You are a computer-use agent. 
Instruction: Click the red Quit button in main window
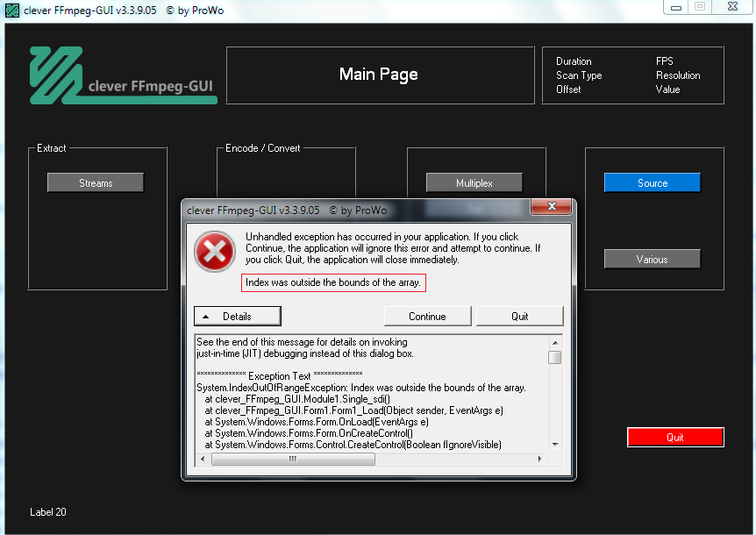pyautogui.click(x=675, y=437)
